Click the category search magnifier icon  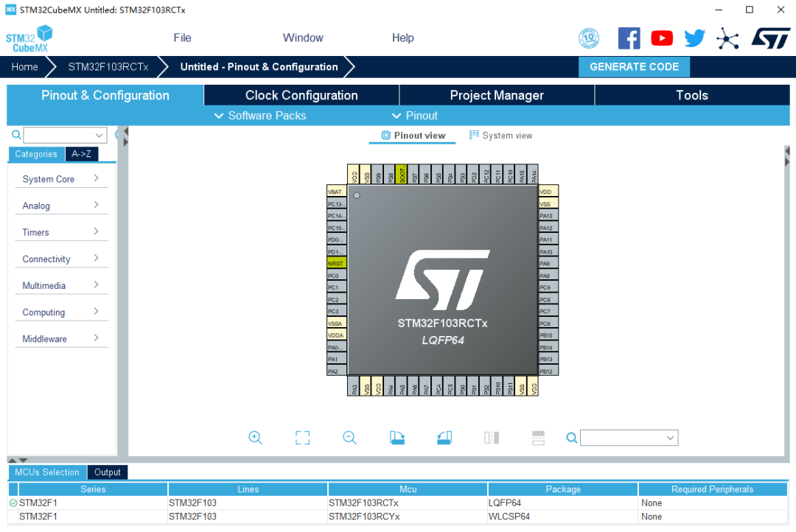coord(16,135)
